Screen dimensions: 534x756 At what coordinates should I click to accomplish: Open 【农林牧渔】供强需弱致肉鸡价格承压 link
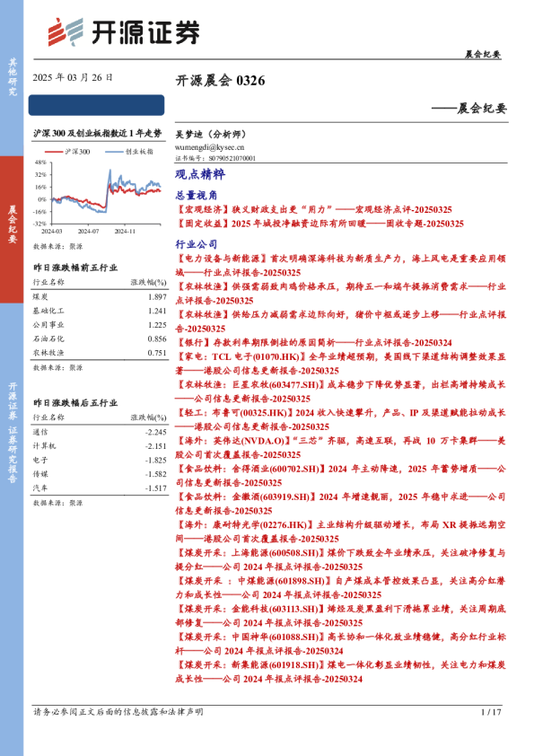tap(340, 293)
